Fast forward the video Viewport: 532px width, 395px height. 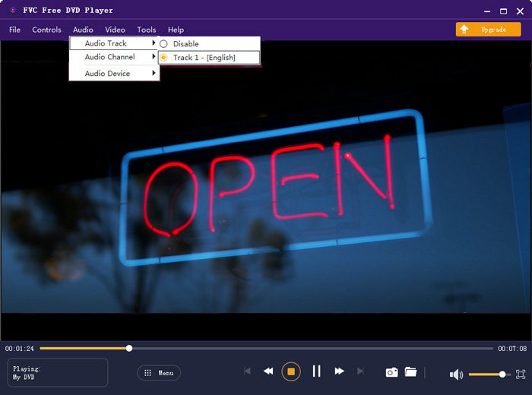point(339,371)
